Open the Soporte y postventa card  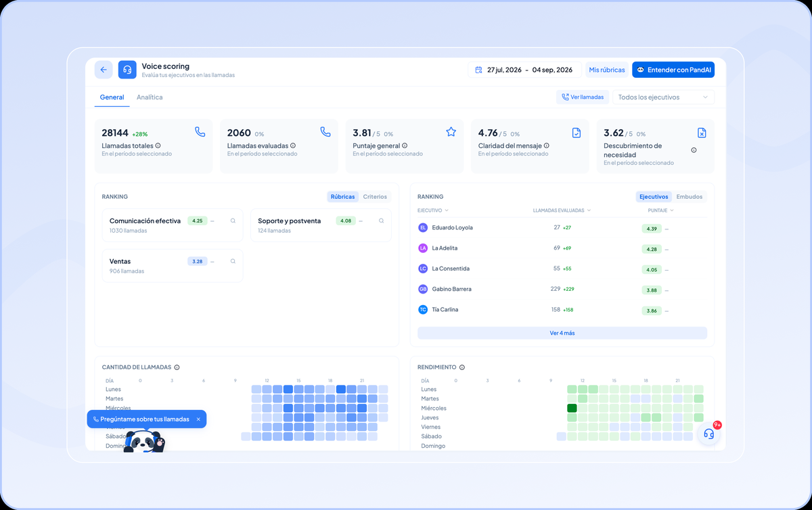click(321, 225)
